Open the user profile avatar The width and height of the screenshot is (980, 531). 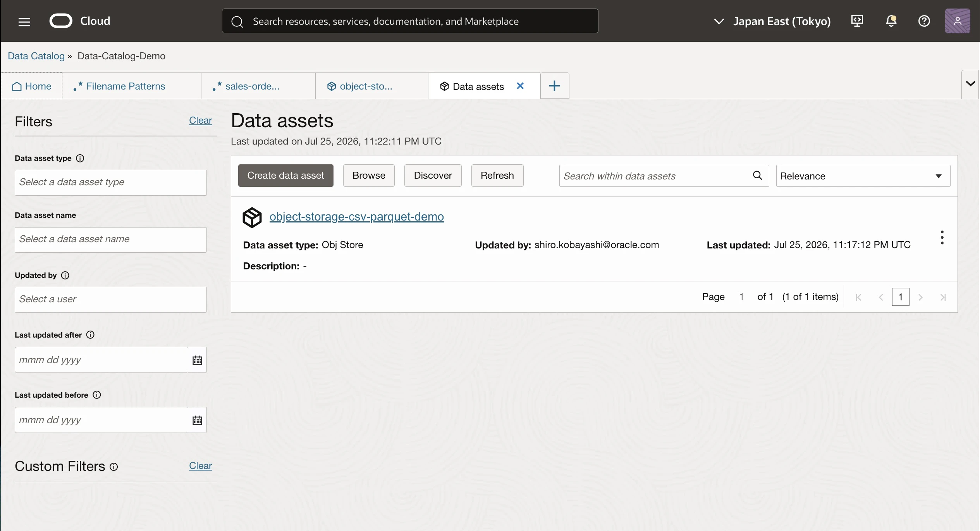(x=958, y=21)
